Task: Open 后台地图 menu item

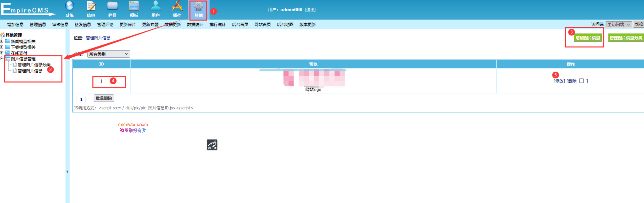Action: 285,24
